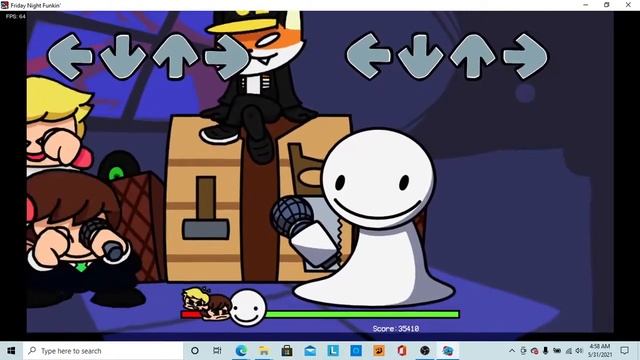640x360 pixels.
Task: Open the volume control tray icon
Action: (579, 351)
